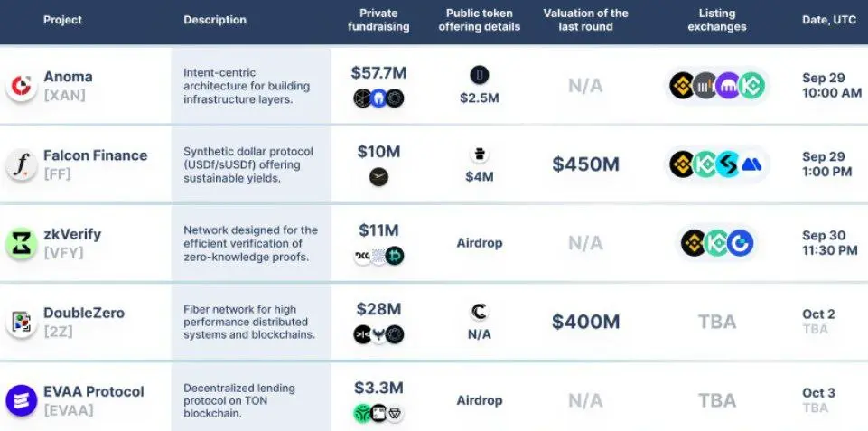Click the Listing exchanges column header
This screenshot has width=868, height=431.
(x=717, y=20)
